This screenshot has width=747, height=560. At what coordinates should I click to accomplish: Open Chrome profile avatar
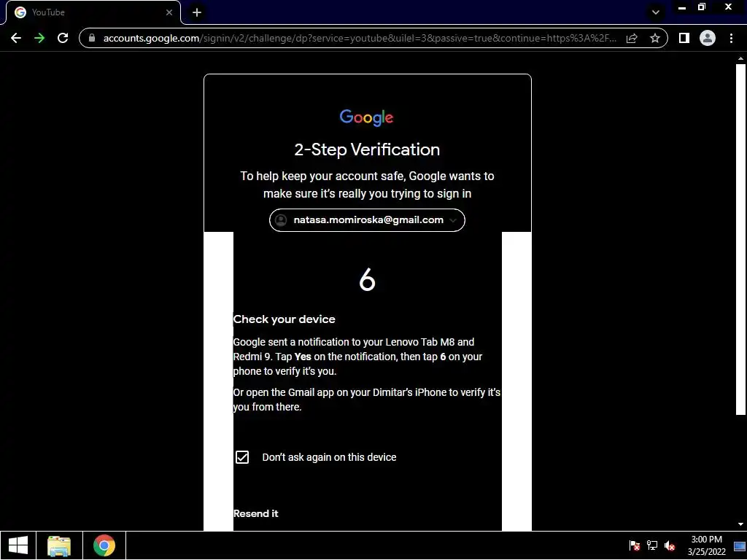pos(708,38)
